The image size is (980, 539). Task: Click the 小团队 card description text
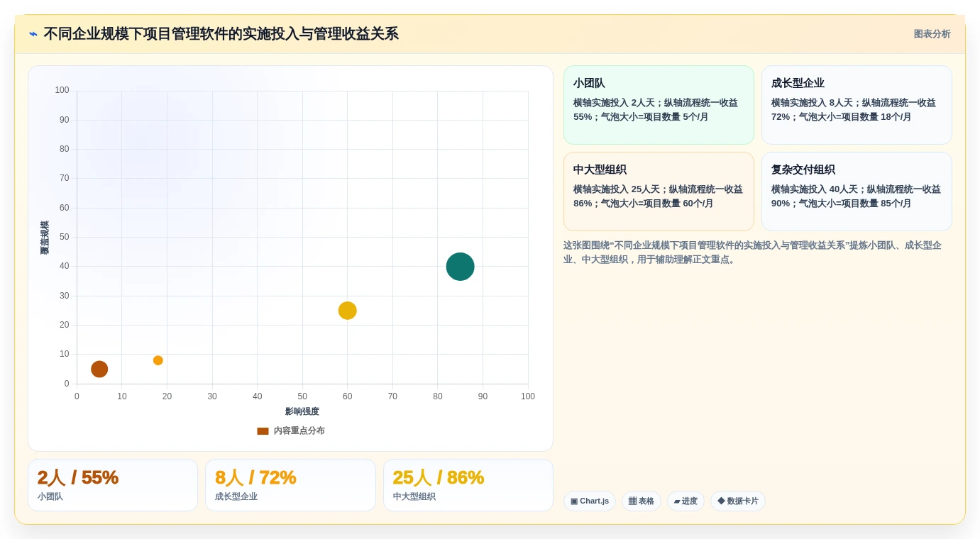pyautogui.click(x=656, y=110)
